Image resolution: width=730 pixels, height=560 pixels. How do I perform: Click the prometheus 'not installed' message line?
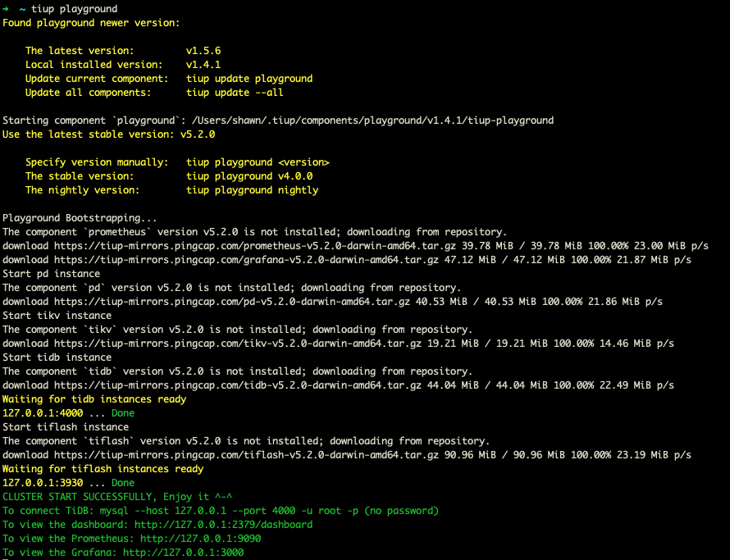[x=254, y=232]
